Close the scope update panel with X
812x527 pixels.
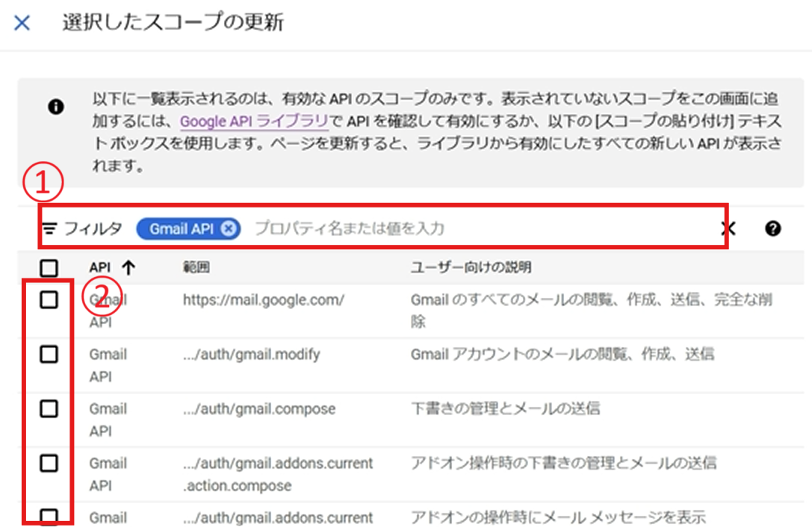[22, 22]
